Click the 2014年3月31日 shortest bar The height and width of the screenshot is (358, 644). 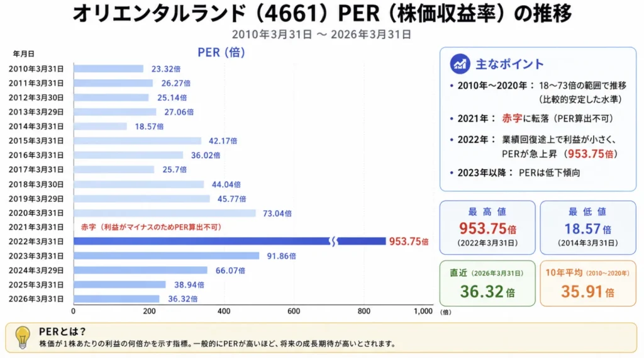coord(100,126)
